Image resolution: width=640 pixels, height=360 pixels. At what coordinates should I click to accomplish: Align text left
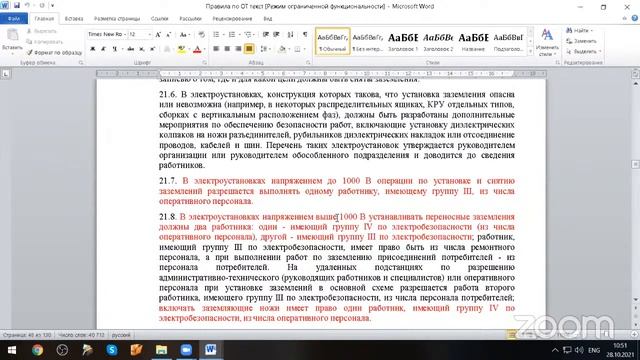tap(216, 49)
